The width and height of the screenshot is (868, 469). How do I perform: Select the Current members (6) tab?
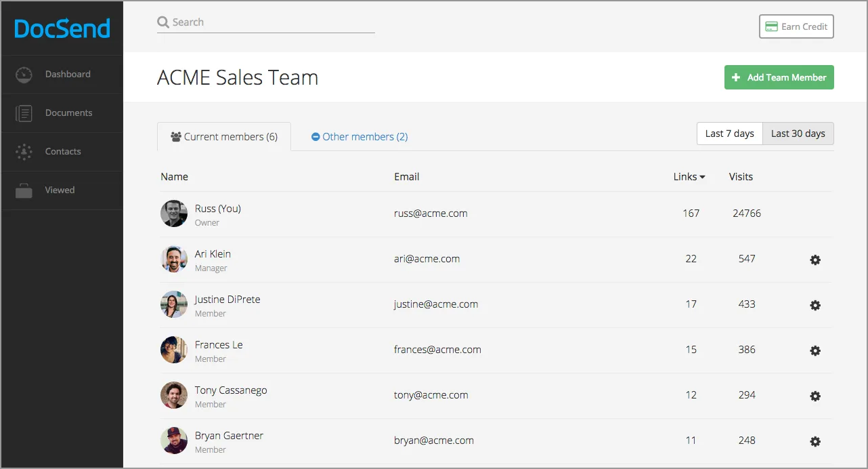(224, 137)
